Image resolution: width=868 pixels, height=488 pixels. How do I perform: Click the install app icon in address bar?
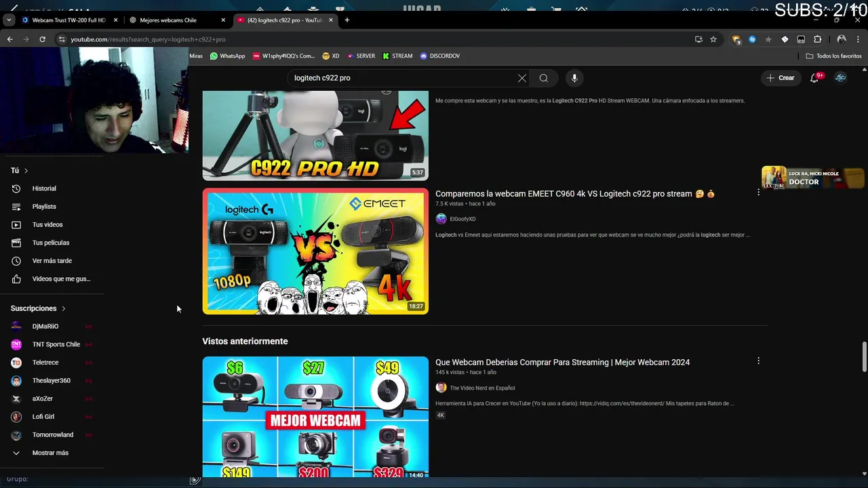click(698, 39)
